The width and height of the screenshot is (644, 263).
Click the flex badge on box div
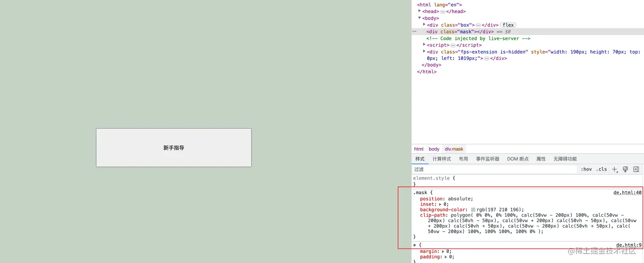(508, 25)
